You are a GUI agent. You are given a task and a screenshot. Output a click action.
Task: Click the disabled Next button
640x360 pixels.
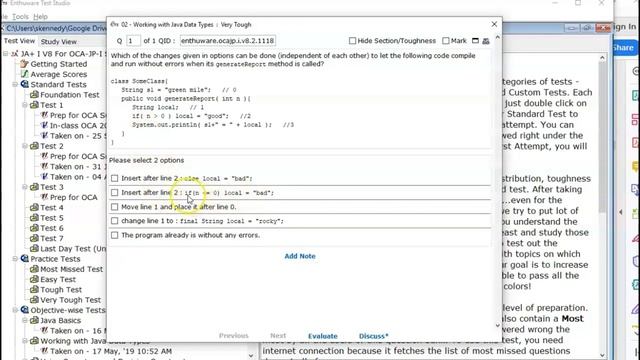(x=278, y=336)
